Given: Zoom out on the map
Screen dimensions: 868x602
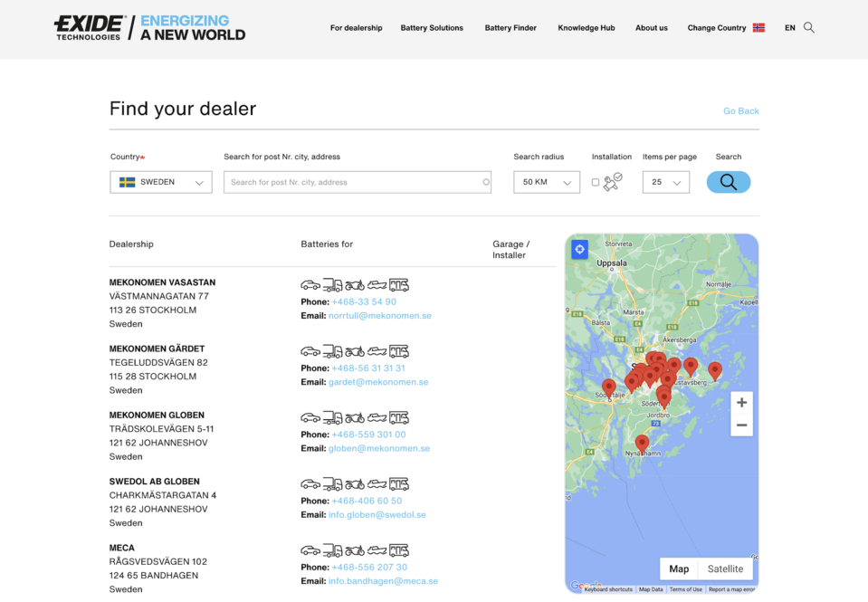Looking at the screenshot, I should [742, 425].
